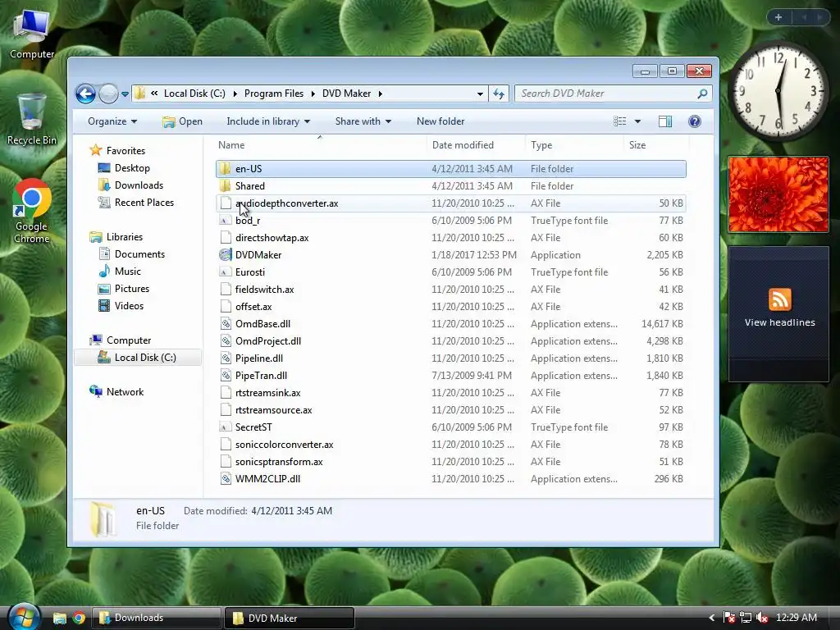Select fieldswitch.ax file
The width and height of the screenshot is (840, 630).
pos(451,290)
